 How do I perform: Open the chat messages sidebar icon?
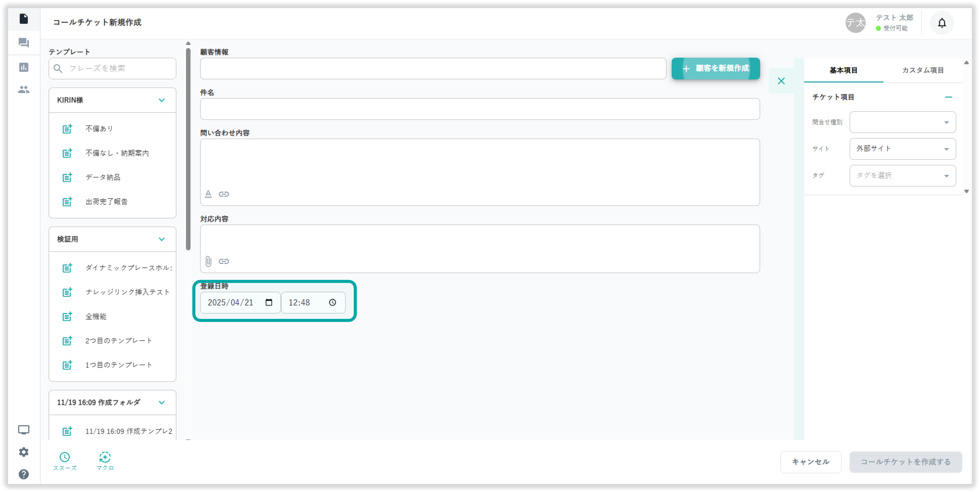point(24,43)
